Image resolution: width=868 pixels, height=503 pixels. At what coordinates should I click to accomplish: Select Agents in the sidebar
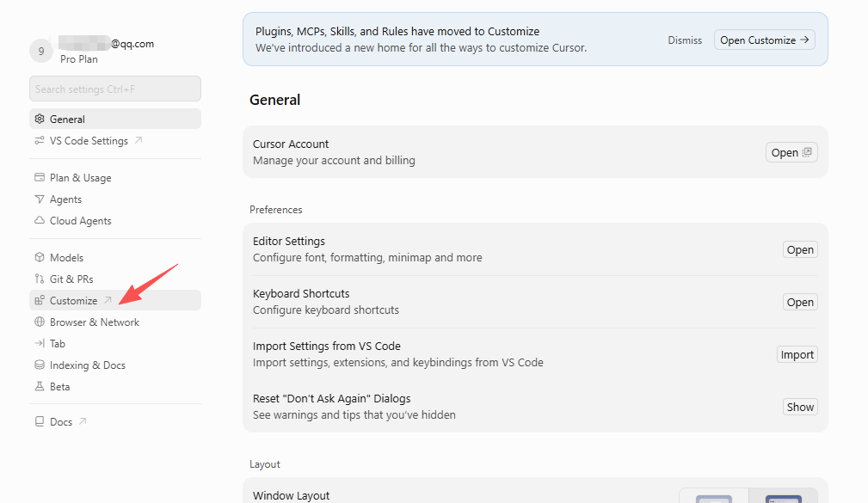[115, 199]
